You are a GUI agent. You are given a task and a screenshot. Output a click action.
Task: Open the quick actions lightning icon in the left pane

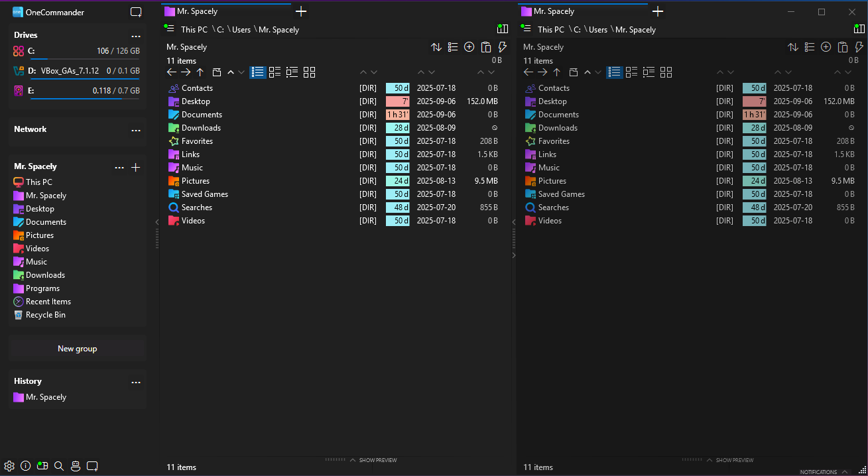click(503, 47)
